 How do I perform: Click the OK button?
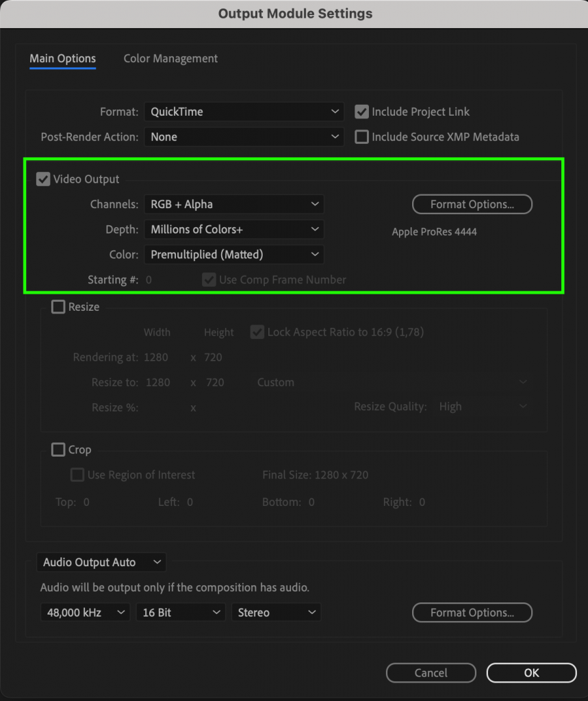pos(531,672)
